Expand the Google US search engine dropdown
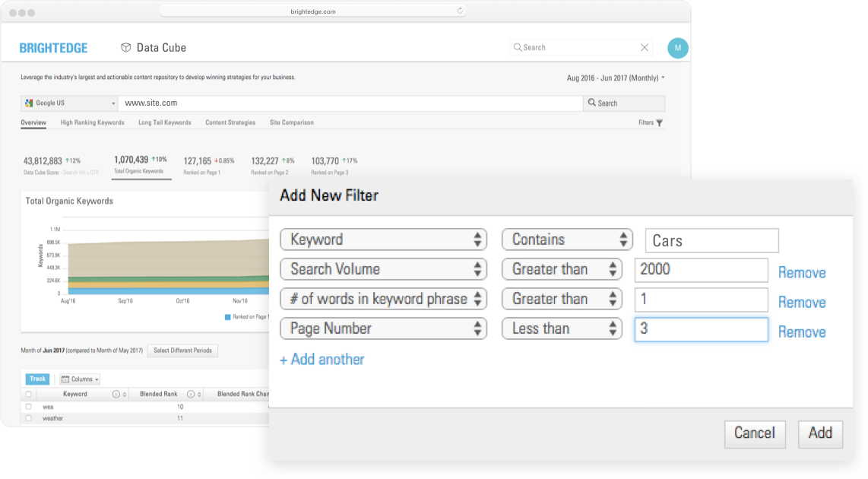The image size is (868, 479). click(x=70, y=103)
